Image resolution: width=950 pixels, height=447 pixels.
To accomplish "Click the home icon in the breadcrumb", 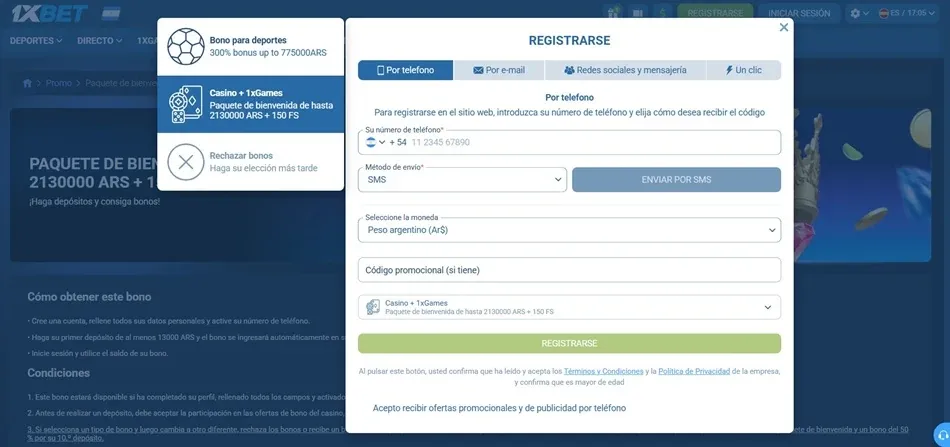I will coord(27,83).
